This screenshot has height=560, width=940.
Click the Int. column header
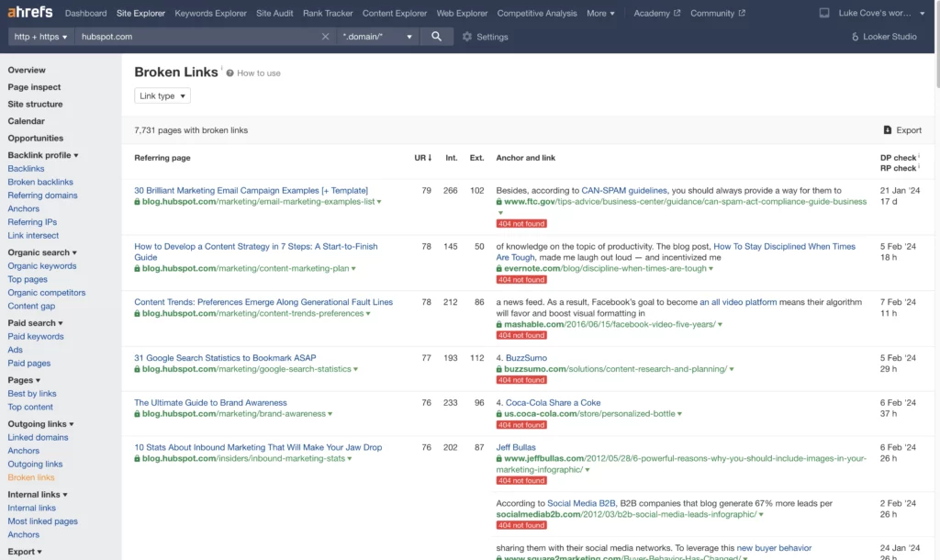(x=451, y=158)
